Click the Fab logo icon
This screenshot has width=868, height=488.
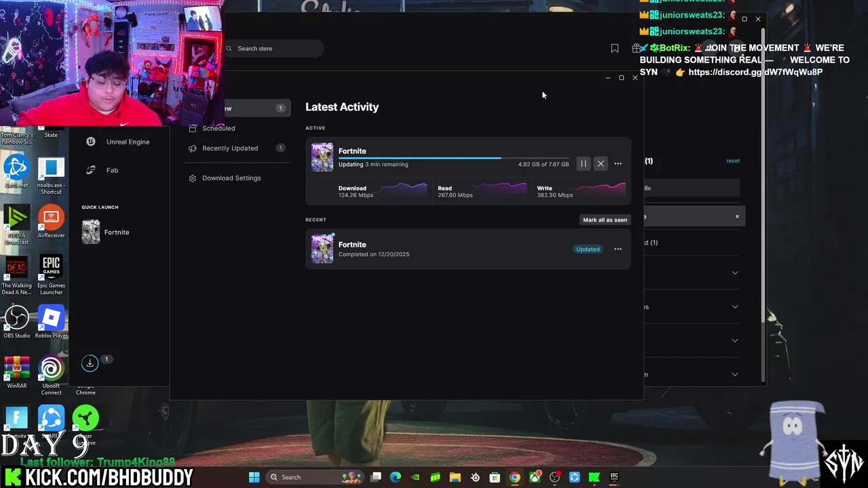(x=91, y=170)
